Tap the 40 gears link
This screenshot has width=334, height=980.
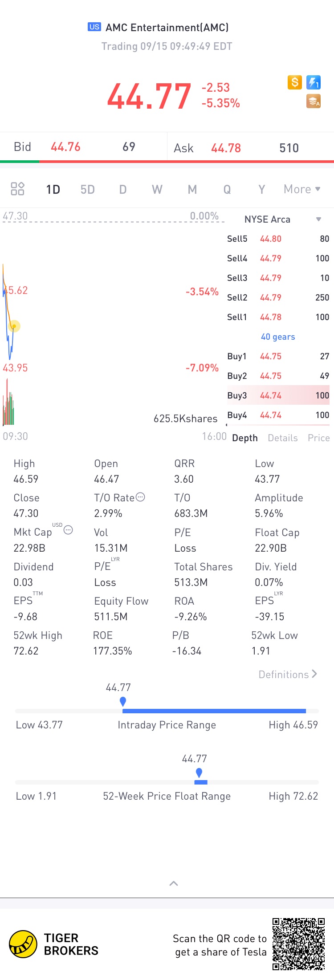278,337
